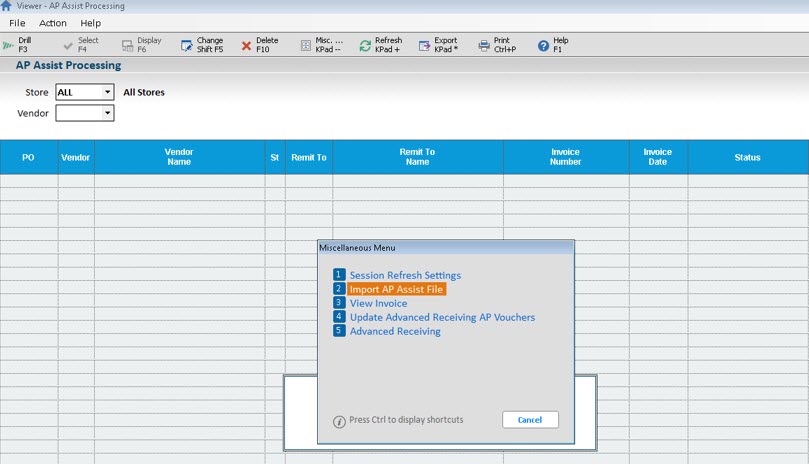This screenshot has width=809, height=465.
Task: Open the Action menu
Action: coord(53,23)
